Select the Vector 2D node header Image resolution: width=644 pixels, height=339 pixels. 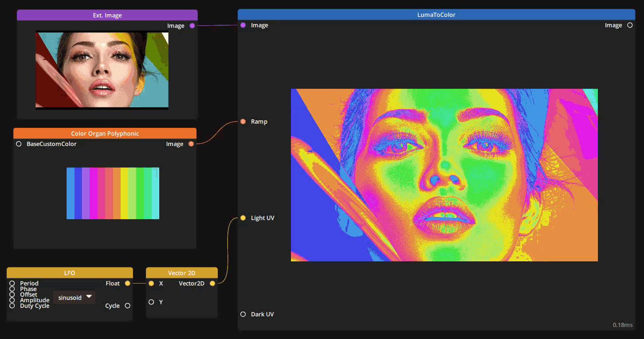click(x=182, y=273)
